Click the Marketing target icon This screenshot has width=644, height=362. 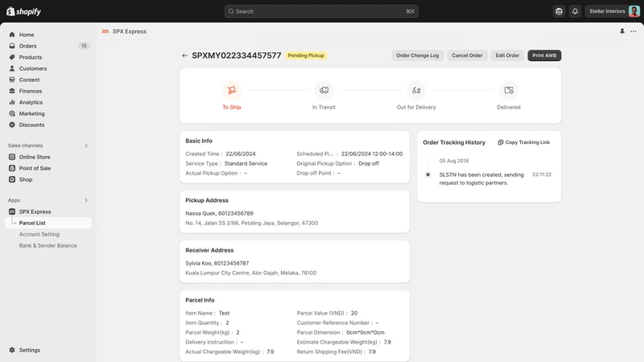coord(12,113)
